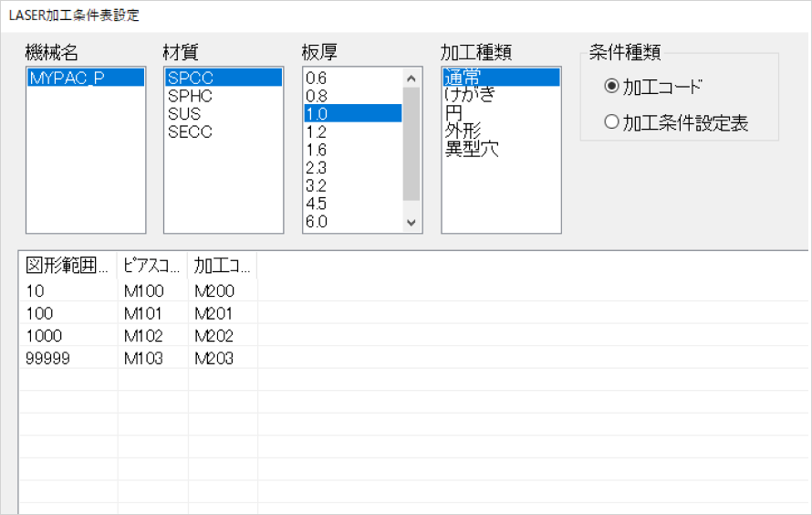The height and width of the screenshot is (515, 812).
Task: Select the 加工条件設定表 radio button
Action: [611, 123]
